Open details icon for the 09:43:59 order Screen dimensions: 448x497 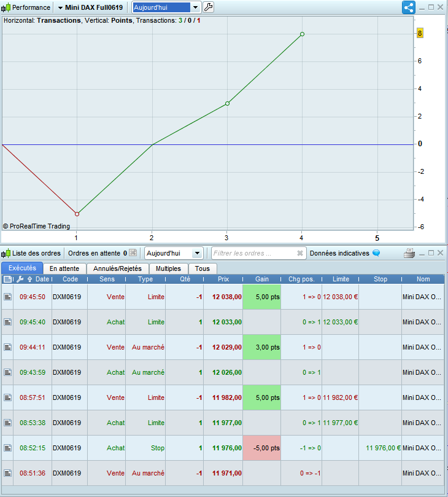pos(8,372)
